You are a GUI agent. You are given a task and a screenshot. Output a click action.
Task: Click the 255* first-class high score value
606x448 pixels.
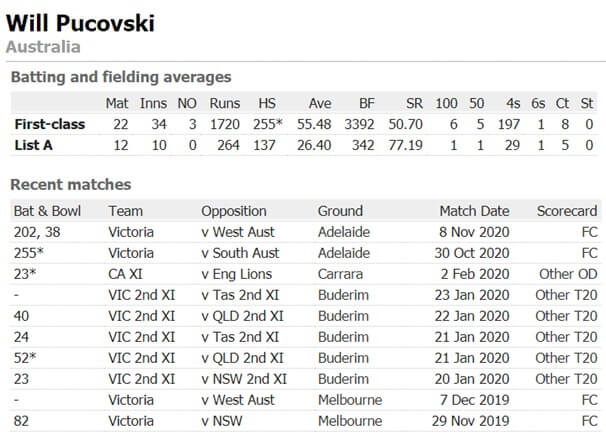pos(266,124)
